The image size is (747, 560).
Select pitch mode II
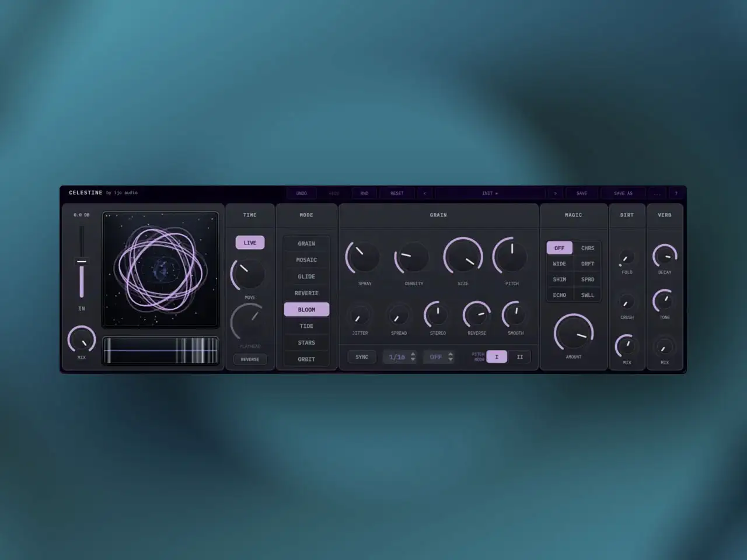point(520,357)
